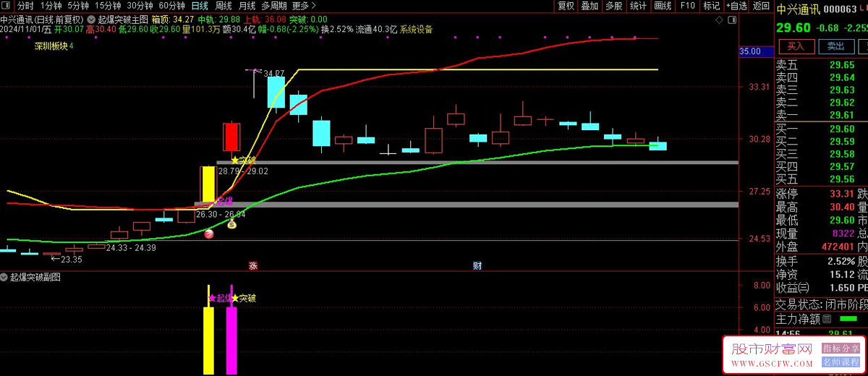Switch to 分时 intraday chart

pyautogui.click(x=26, y=6)
